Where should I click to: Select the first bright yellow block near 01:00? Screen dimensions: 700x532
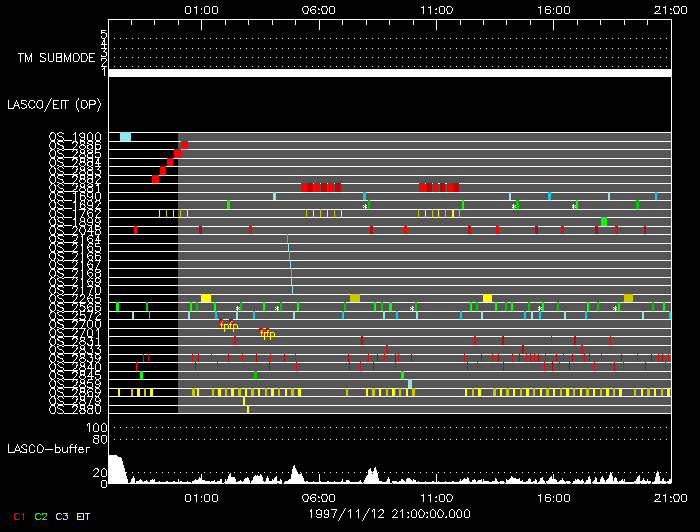206,298
